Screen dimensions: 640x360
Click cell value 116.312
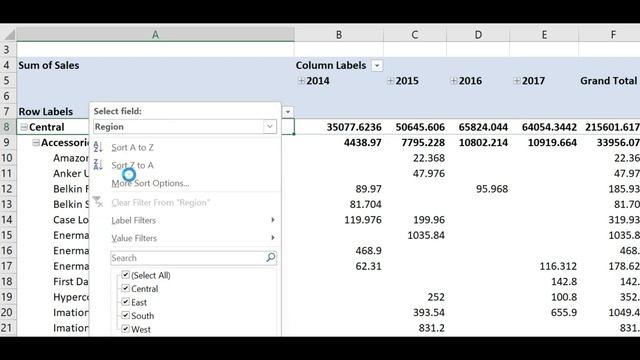pyautogui.click(x=558, y=266)
